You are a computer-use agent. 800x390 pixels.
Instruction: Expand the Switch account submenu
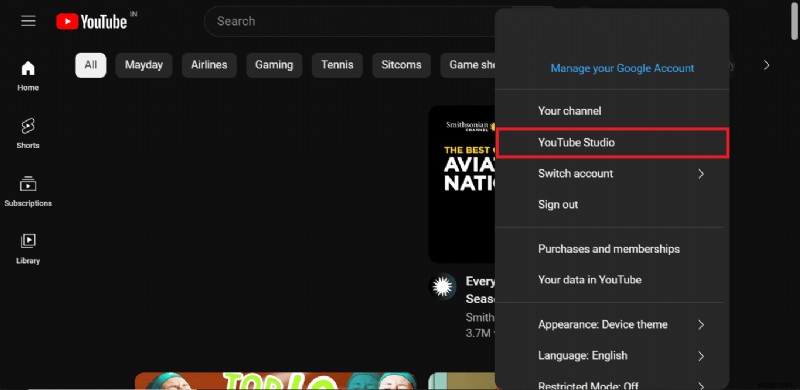(612, 174)
